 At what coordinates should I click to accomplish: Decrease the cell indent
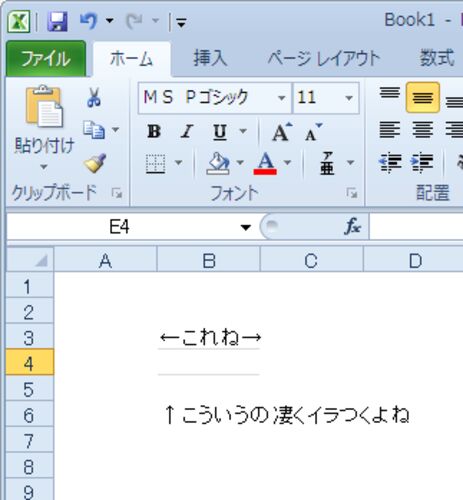[x=390, y=163]
